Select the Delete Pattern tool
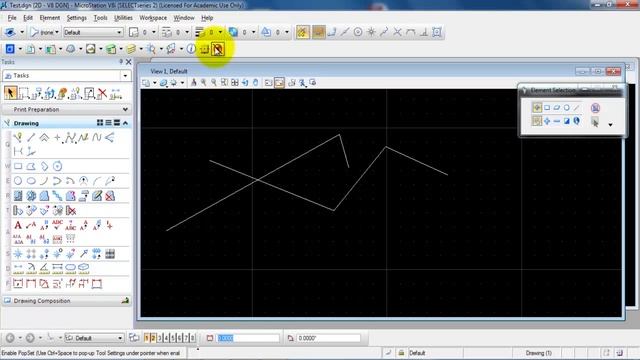 pyautogui.click(x=110, y=196)
